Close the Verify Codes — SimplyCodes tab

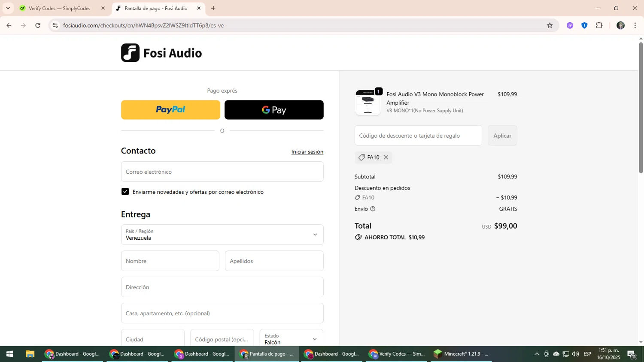(x=103, y=8)
